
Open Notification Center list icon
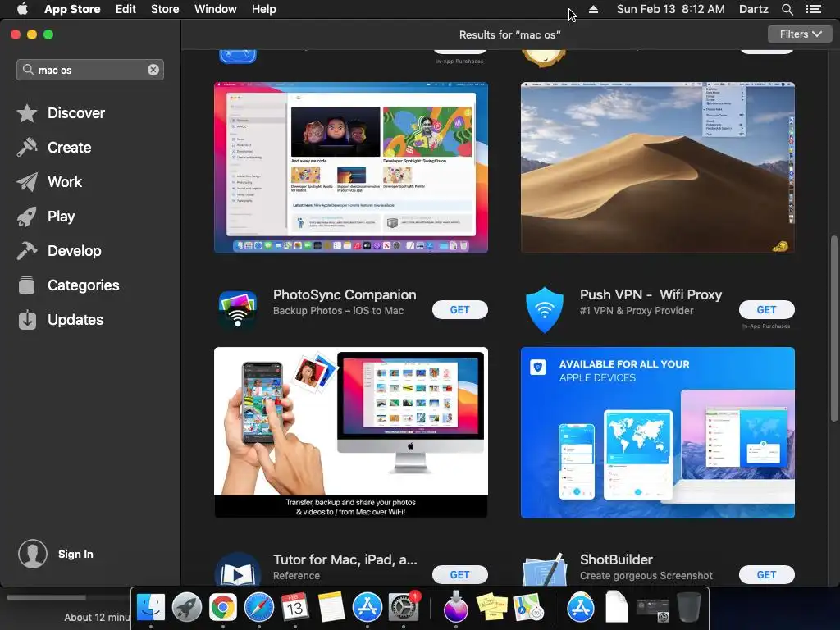coord(814,9)
